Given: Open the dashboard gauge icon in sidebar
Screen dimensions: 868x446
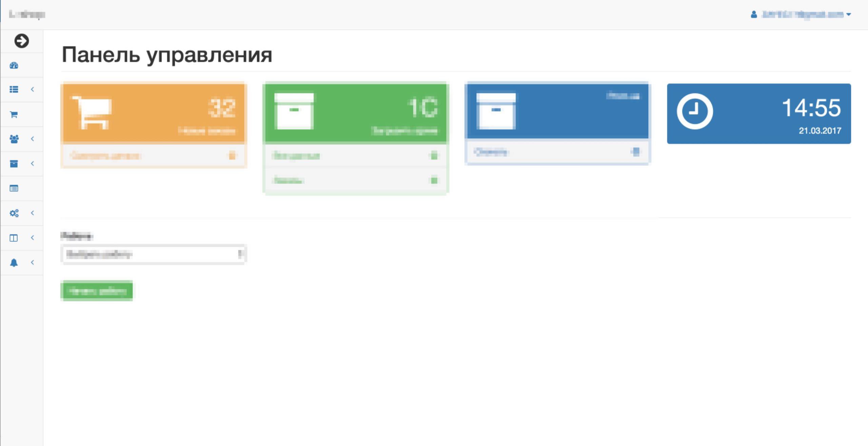Looking at the screenshot, I should pyautogui.click(x=14, y=65).
